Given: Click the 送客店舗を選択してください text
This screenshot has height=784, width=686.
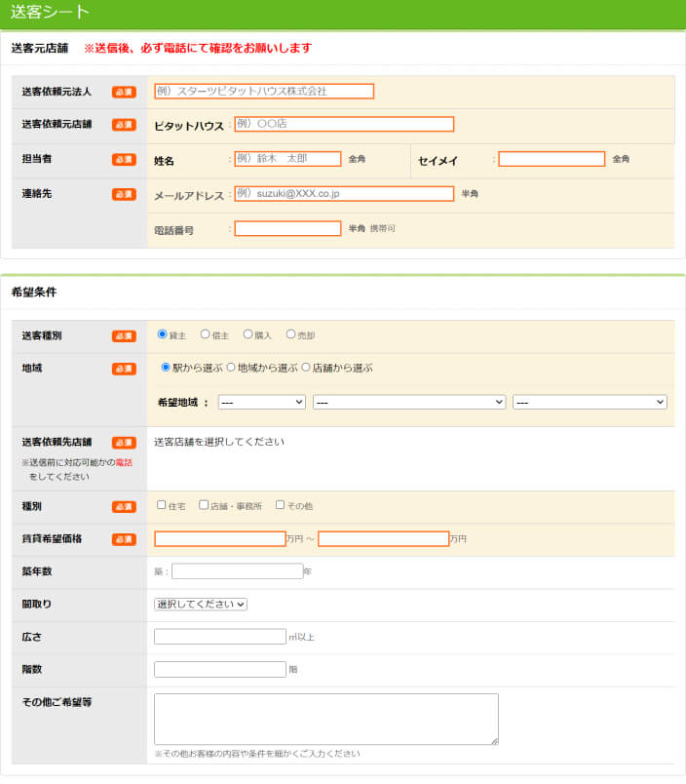Looking at the screenshot, I should pos(219,442).
